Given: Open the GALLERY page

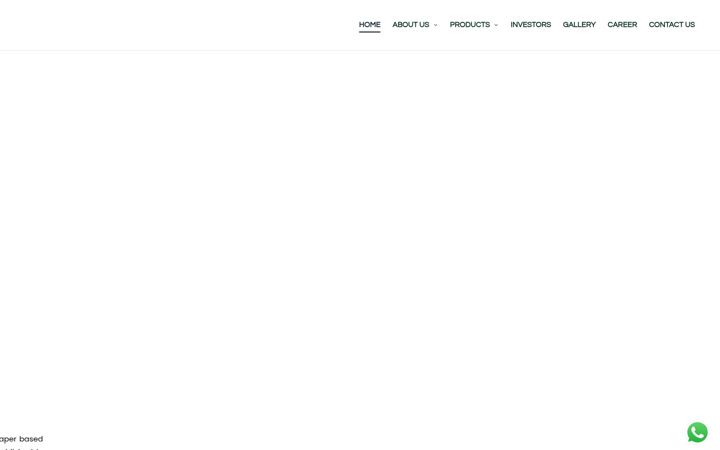Looking at the screenshot, I should (x=579, y=25).
